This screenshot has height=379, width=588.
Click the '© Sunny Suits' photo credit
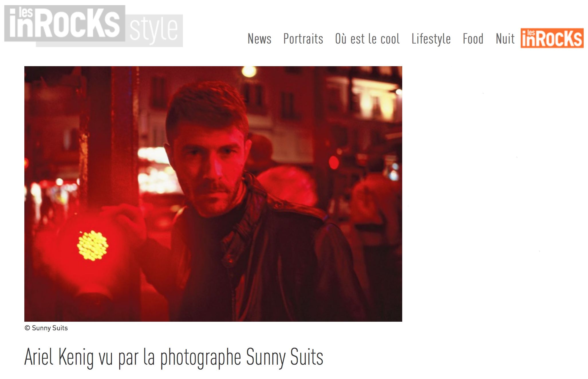pos(46,328)
